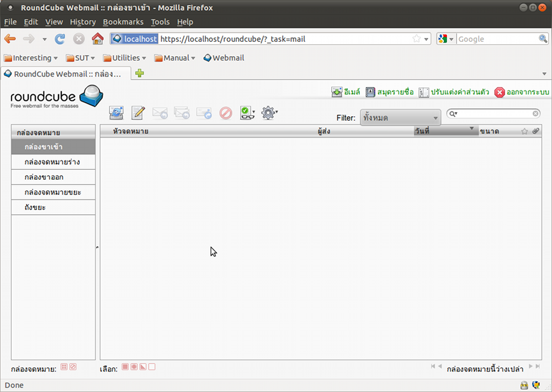552x392 pixels.
Task: Click the forward message icon
Action: click(204, 113)
